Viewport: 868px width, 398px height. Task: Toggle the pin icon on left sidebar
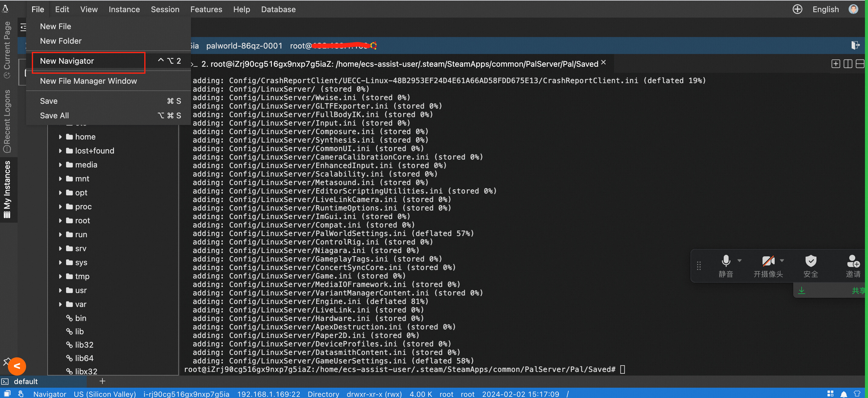[x=6, y=361]
